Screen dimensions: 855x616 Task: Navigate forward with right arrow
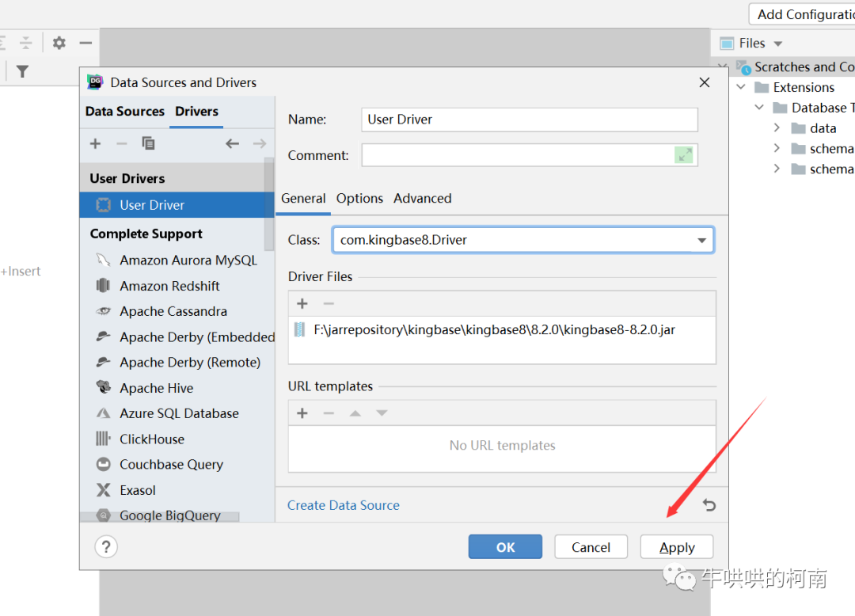[260, 143]
